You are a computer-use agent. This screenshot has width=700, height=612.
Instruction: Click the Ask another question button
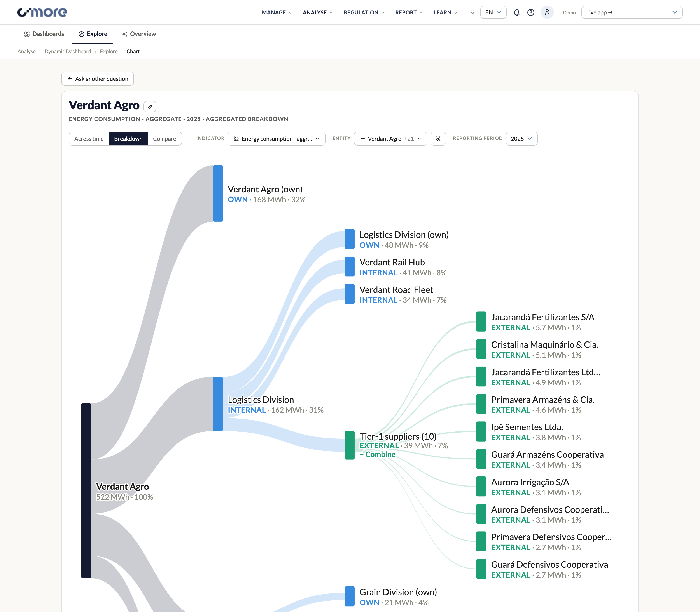pyautogui.click(x=97, y=79)
